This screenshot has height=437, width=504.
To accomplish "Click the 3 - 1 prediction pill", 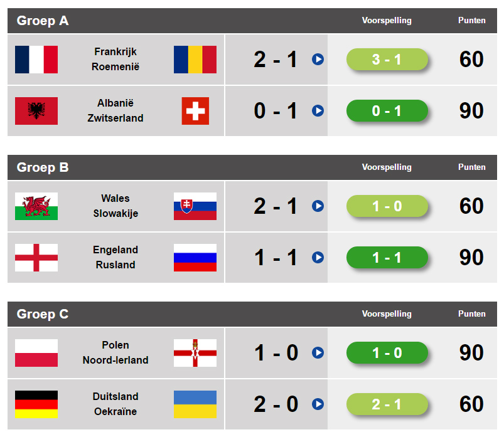I will point(387,60).
